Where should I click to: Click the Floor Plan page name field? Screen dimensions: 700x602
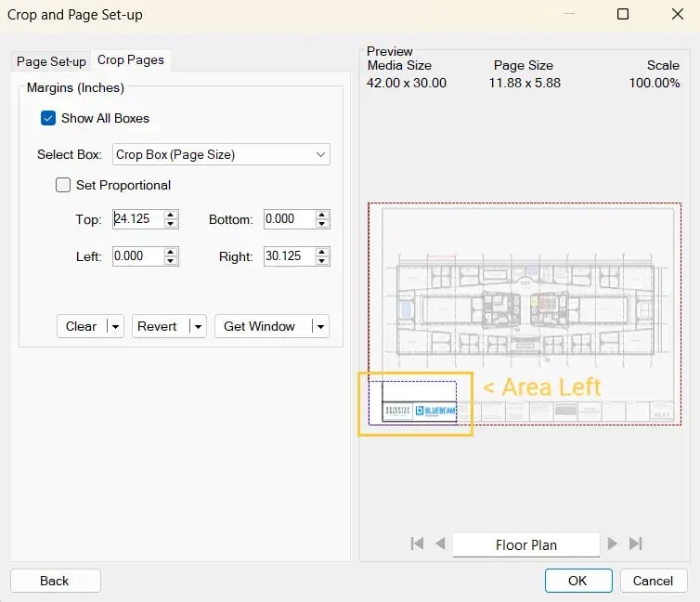(x=525, y=544)
